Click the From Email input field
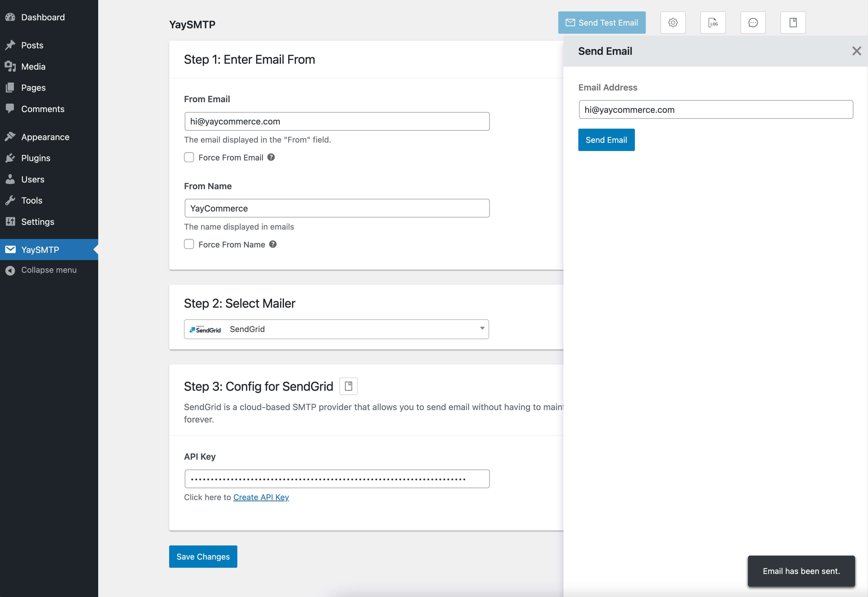Viewport: 868px width, 597px height. [x=337, y=121]
